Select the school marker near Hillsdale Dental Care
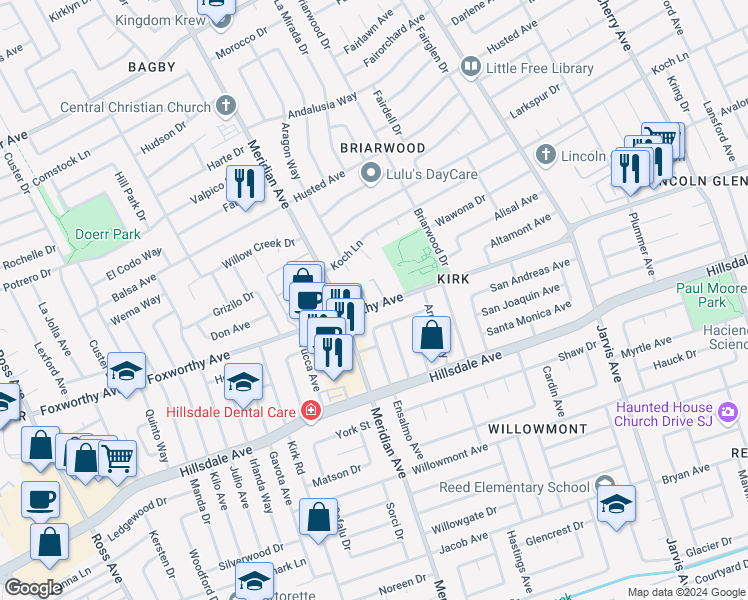Screen dimensions: 748x600 coord(243,383)
